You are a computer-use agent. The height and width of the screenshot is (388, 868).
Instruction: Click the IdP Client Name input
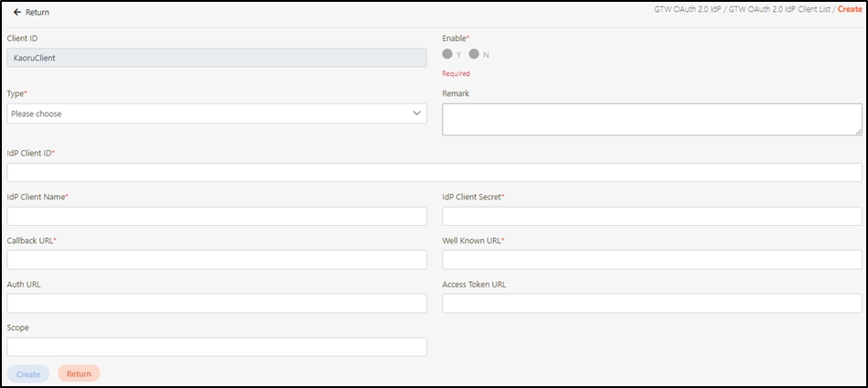tap(216, 216)
